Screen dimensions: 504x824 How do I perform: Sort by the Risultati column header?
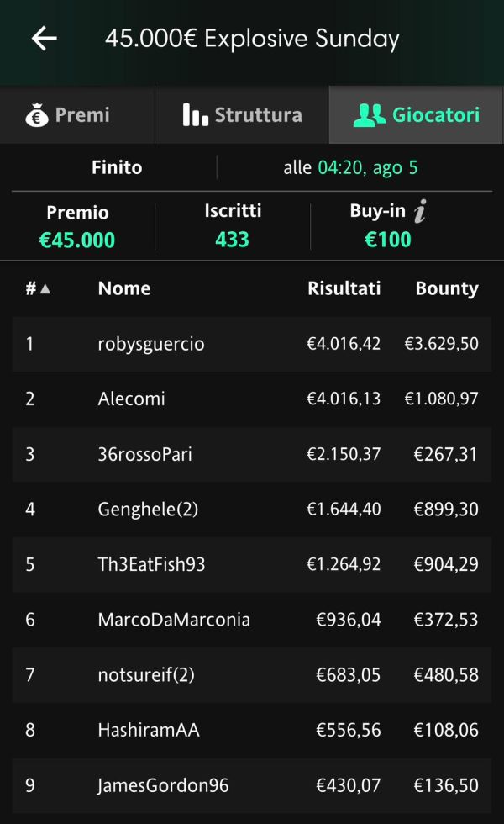click(x=344, y=288)
